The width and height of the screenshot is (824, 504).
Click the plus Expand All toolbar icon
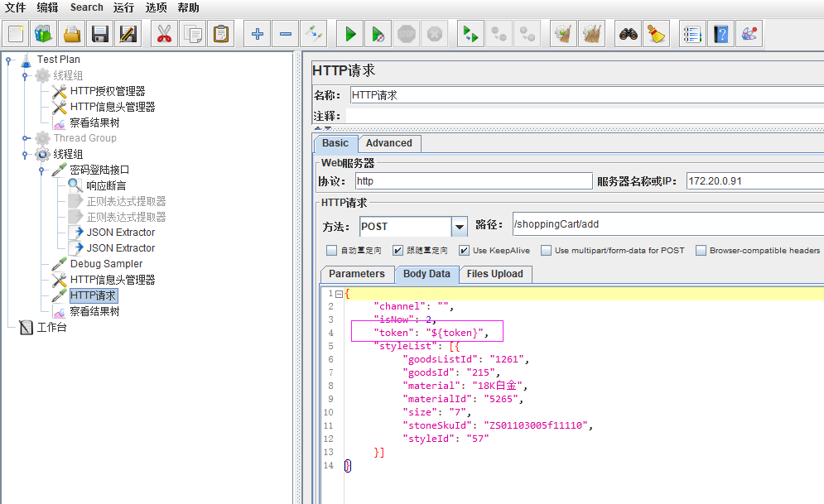pos(258,34)
